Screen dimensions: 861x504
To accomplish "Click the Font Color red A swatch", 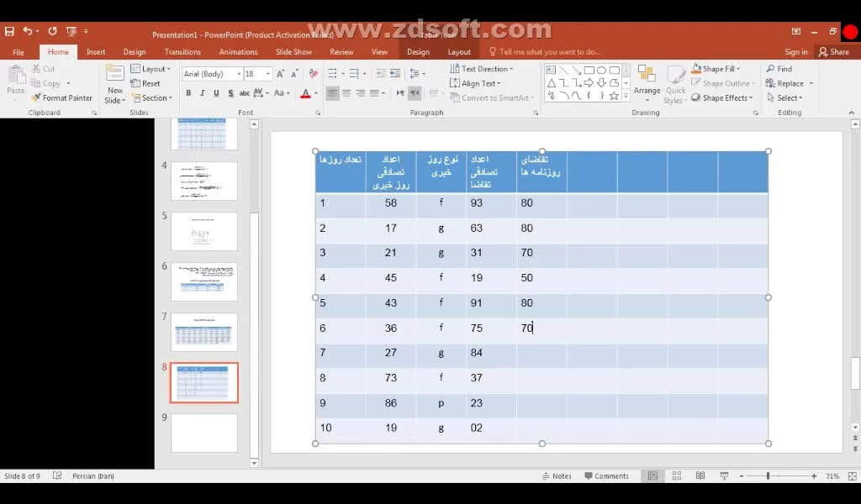I will click(306, 93).
